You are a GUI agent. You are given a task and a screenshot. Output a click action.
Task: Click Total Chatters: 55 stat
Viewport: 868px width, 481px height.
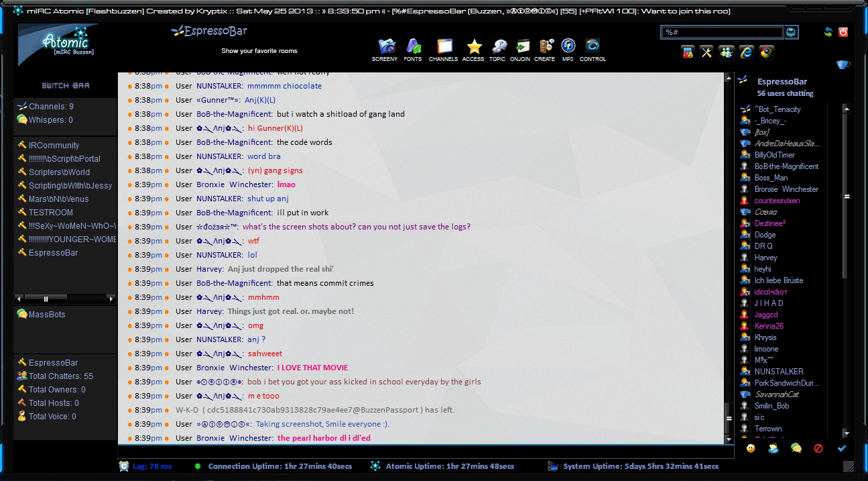[x=55, y=376]
